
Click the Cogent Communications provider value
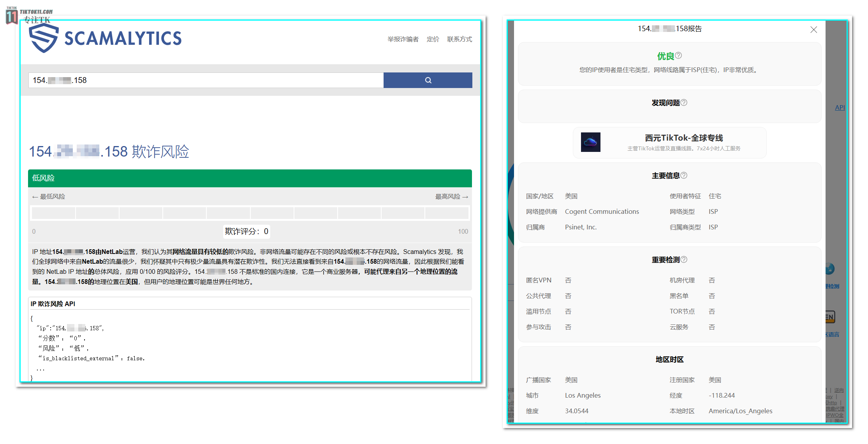(602, 211)
